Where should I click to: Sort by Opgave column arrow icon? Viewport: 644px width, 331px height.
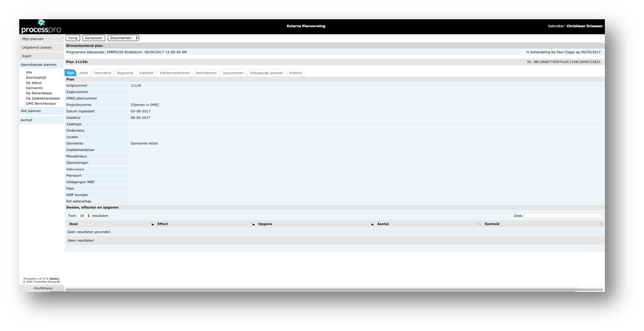373,224
